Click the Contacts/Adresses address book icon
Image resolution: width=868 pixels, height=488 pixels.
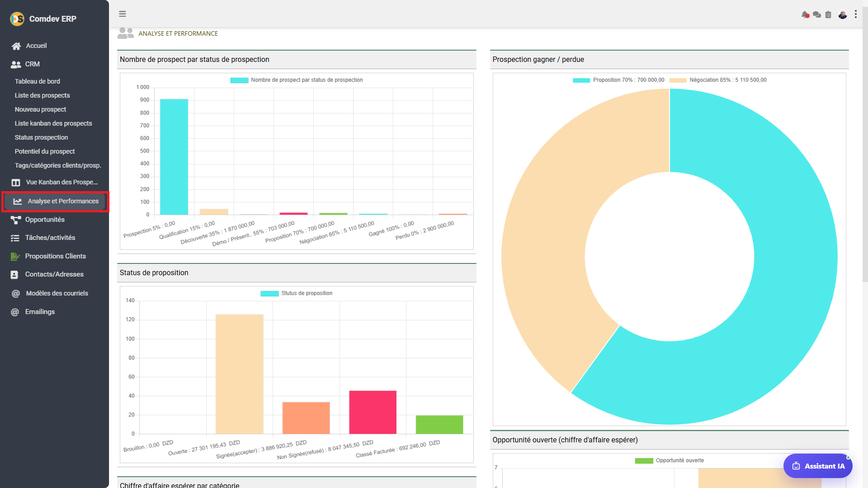15,275
